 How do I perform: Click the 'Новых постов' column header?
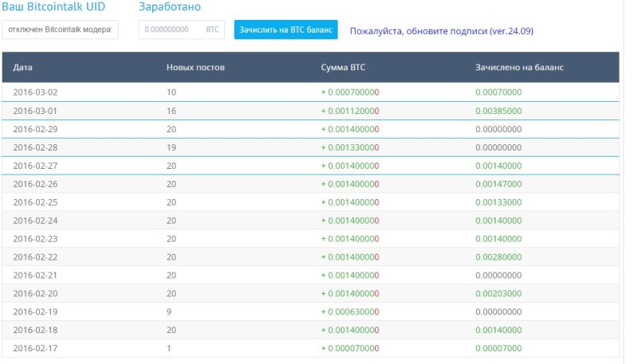[x=195, y=67]
